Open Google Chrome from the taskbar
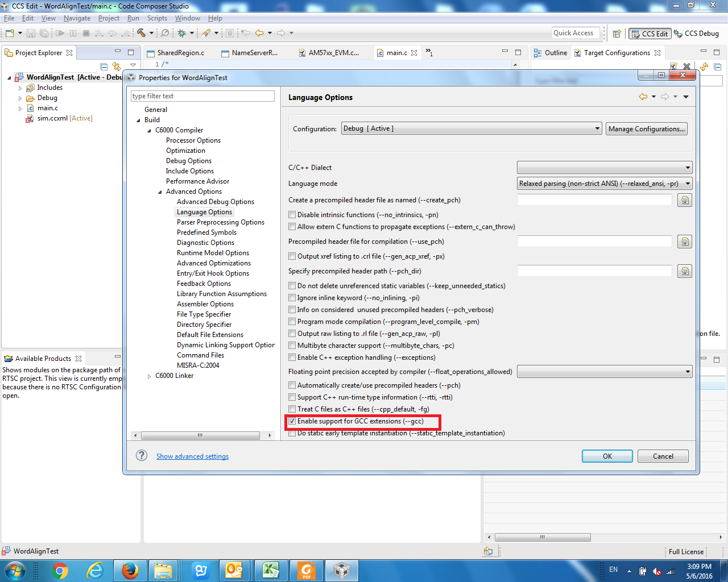This screenshot has height=582, width=728. click(x=60, y=570)
